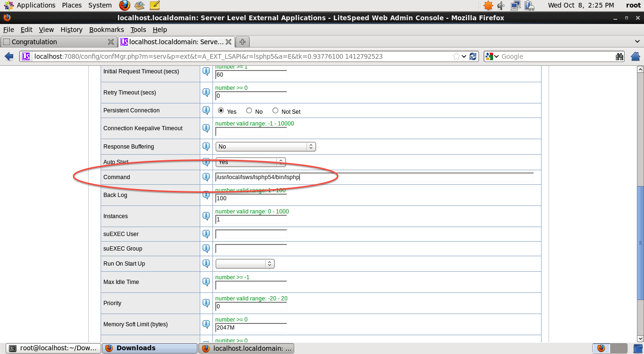
Task: Click the page vertical scrollbar thumb
Action: [x=640, y=243]
